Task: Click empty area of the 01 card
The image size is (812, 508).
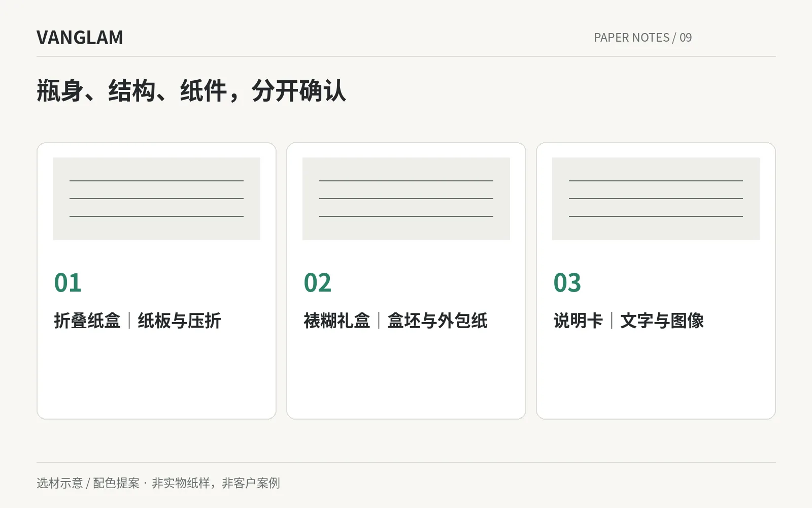Action: tap(156, 376)
